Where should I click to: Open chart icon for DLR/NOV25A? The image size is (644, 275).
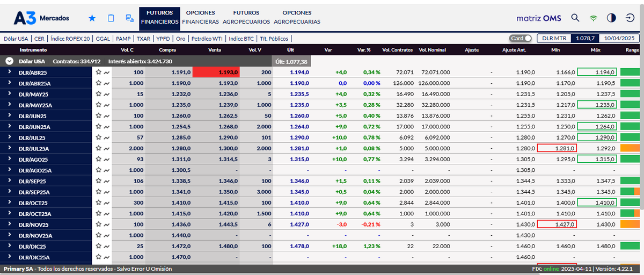(x=106, y=235)
